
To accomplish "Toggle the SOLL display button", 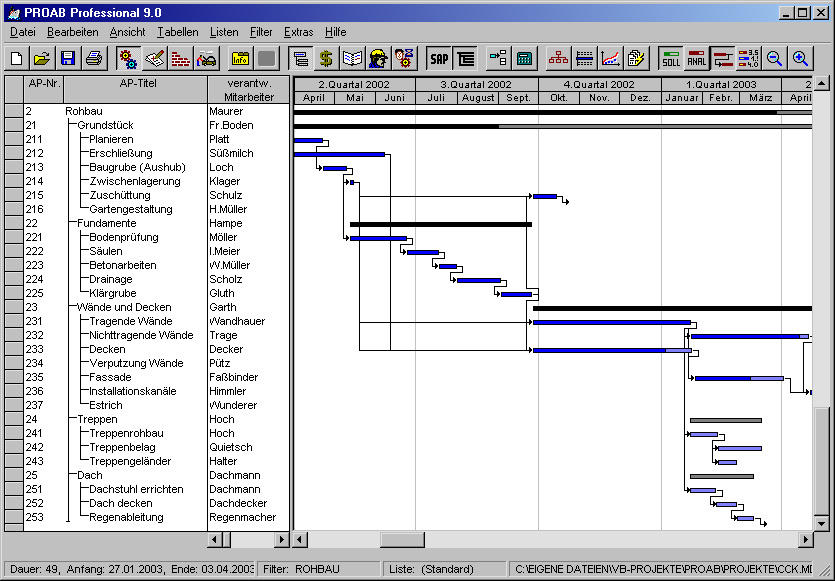I will tap(671, 58).
